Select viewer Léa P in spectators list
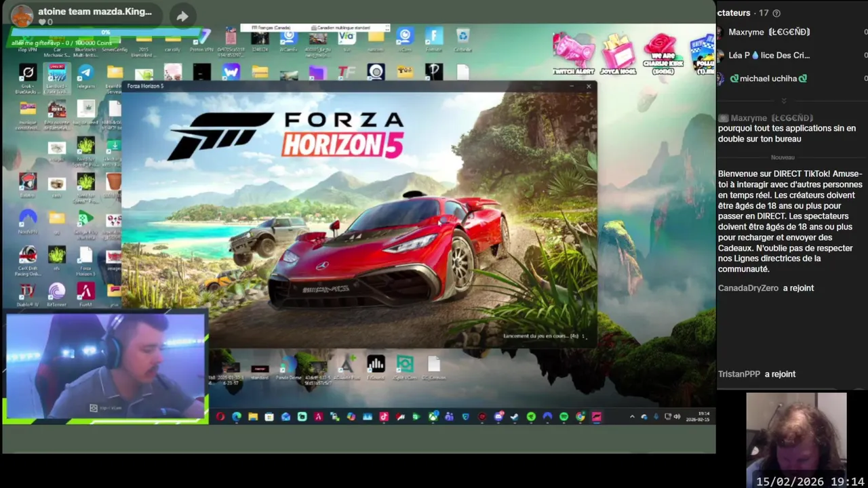The width and height of the screenshot is (868, 488). tap(768, 55)
